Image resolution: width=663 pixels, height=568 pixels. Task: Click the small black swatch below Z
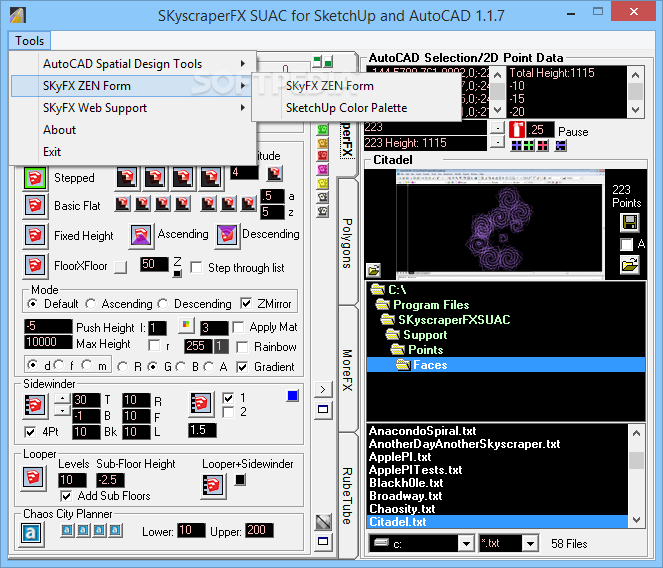[178, 274]
